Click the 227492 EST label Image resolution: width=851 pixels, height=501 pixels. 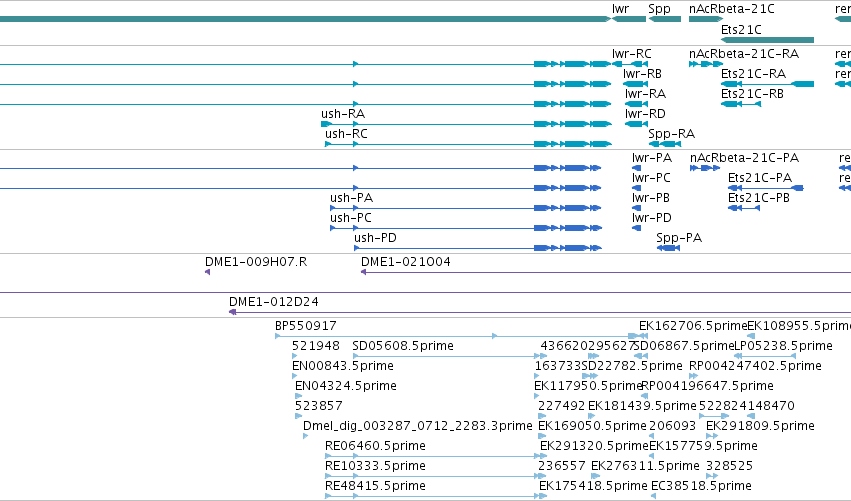(x=562, y=406)
